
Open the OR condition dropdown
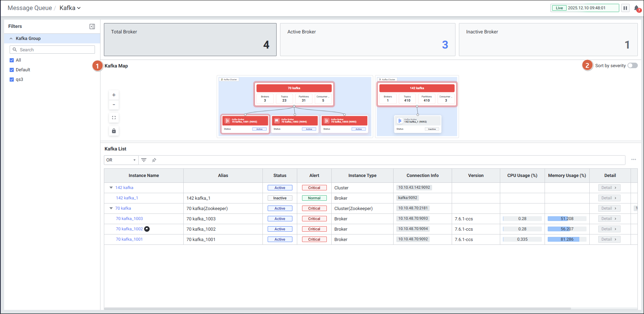pos(121,160)
